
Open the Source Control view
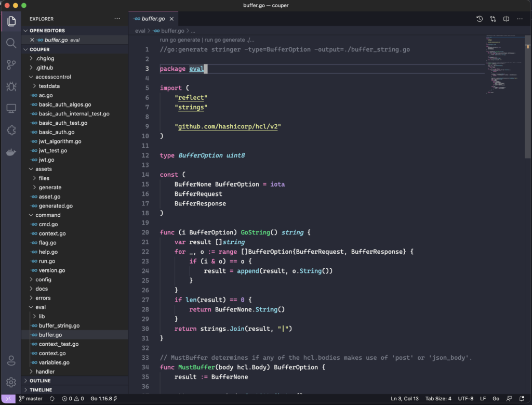click(11, 64)
